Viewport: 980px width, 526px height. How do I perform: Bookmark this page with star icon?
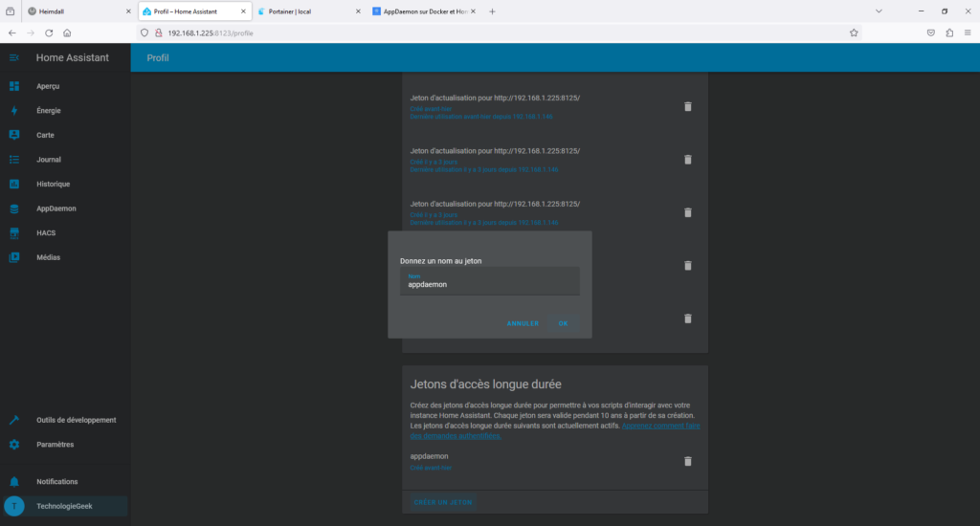(x=854, y=33)
